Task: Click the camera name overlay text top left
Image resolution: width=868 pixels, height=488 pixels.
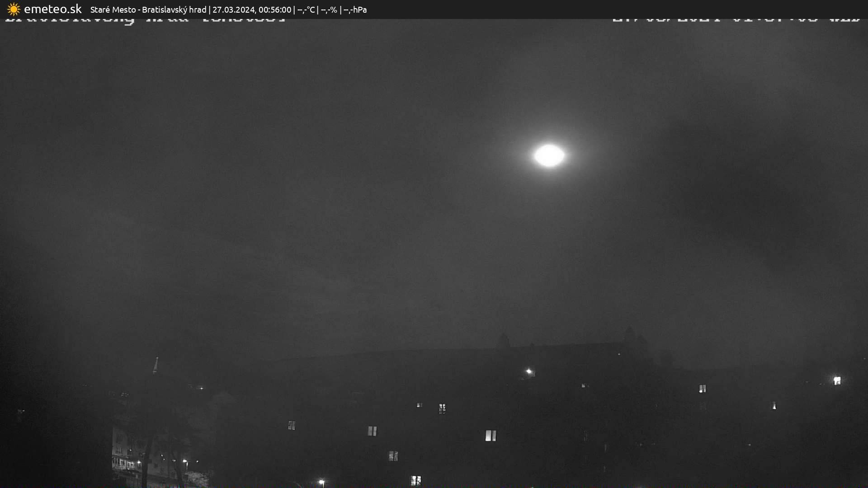Action: point(145,20)
